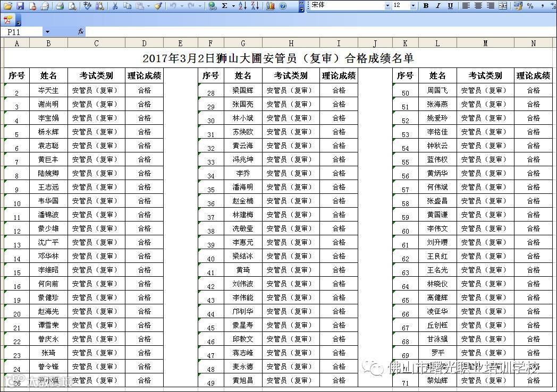Select column N header
Image resolution: width=557 pixels, height=392 pixels.
[533, 43]
